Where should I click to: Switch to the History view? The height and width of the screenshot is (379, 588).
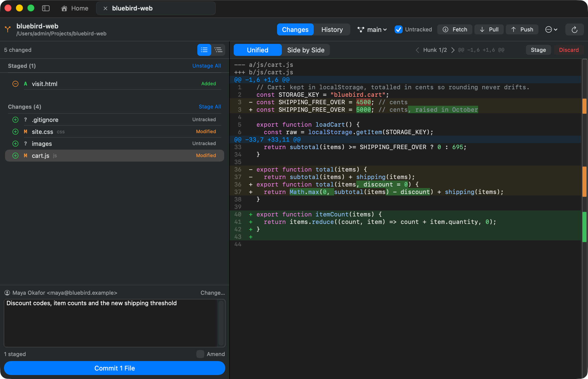(x=332, y=29)
